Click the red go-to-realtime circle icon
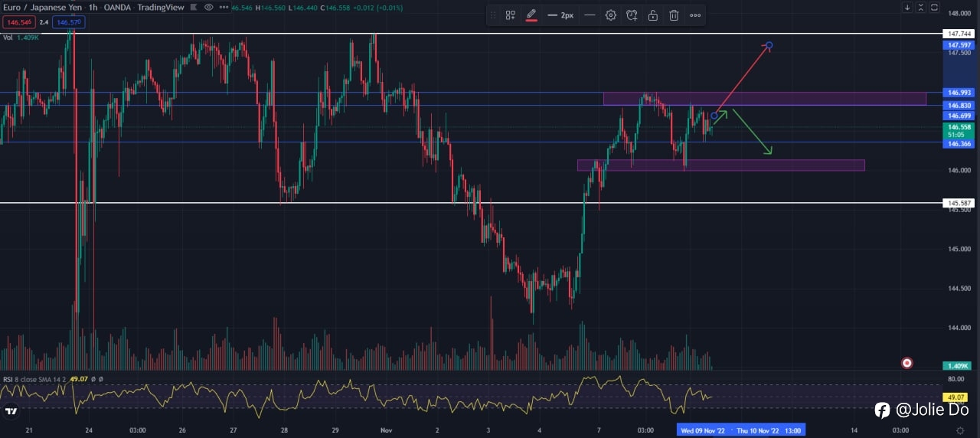Image resolution: width=980 pixels, height=438 pixels. click(907, 363)
